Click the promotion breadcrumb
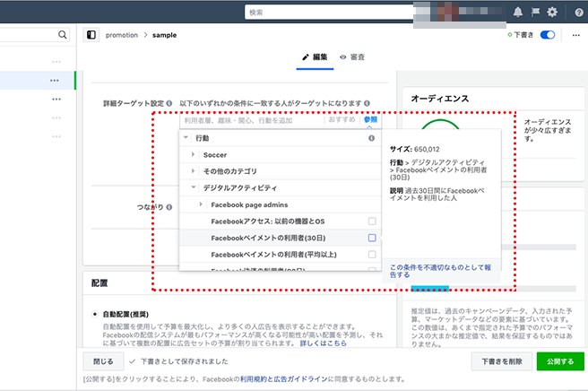Screen dimensions: 588x391 click(122, 35)
